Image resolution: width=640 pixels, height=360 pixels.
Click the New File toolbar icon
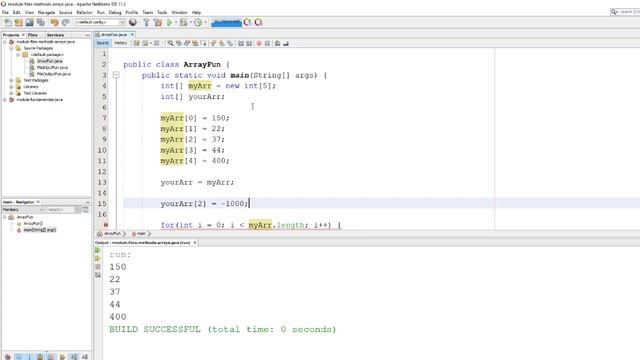point(8,22)
